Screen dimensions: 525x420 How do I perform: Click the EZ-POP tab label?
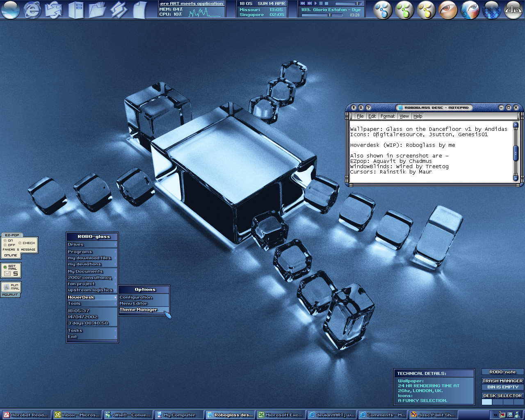pyautogui.click(x=12, y=235)
